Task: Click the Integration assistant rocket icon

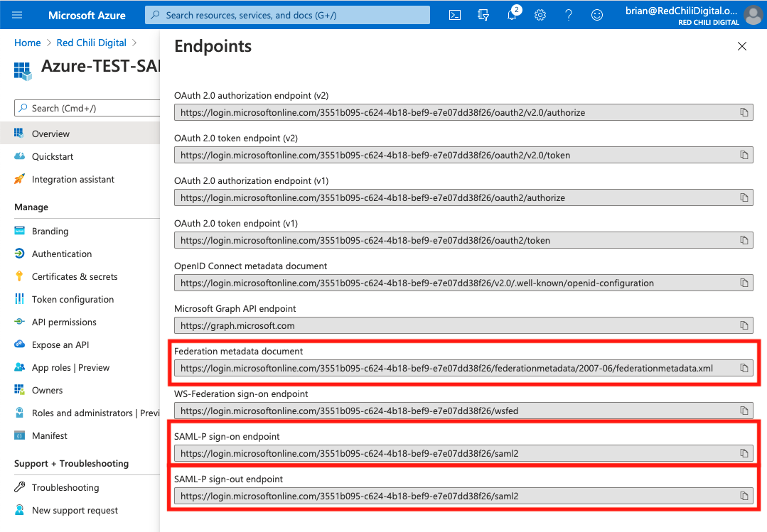Action: coord(20,180)
